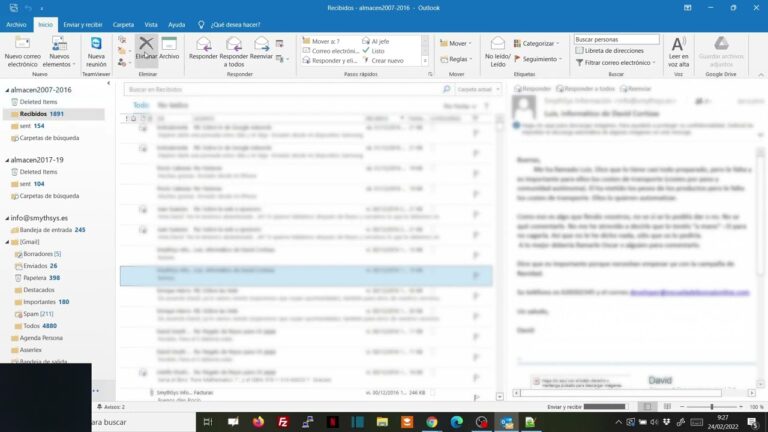Screen dimensions: 768x432
Task: Collapse the almacen2017-19 account tree
Action: 7,160
